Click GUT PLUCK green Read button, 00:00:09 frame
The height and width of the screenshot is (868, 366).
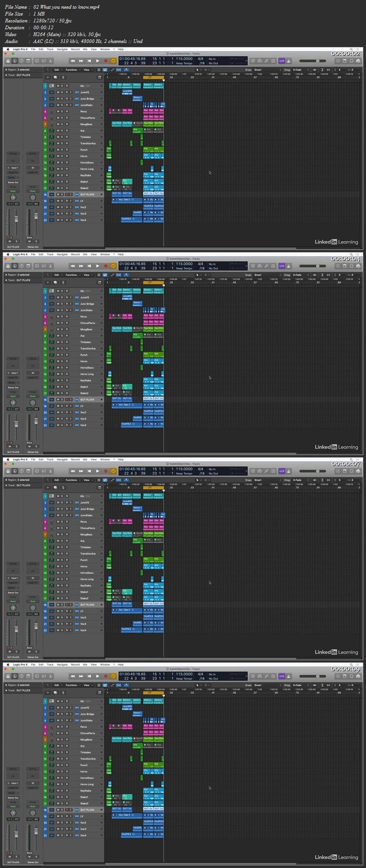tap(13, 806)
